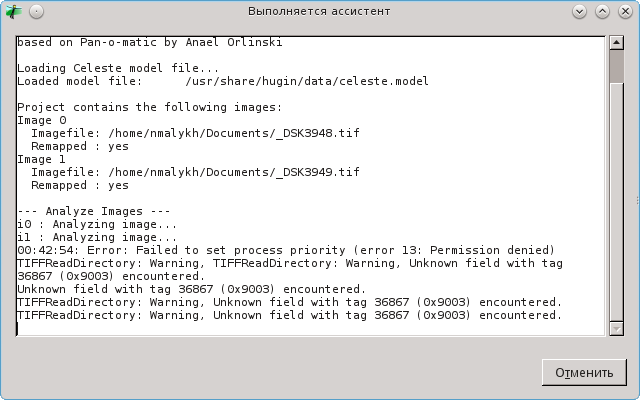Close the running assistant window
The width and height of the screenshot is (640, 400).
pyautogui.click(x=625, y=11)
